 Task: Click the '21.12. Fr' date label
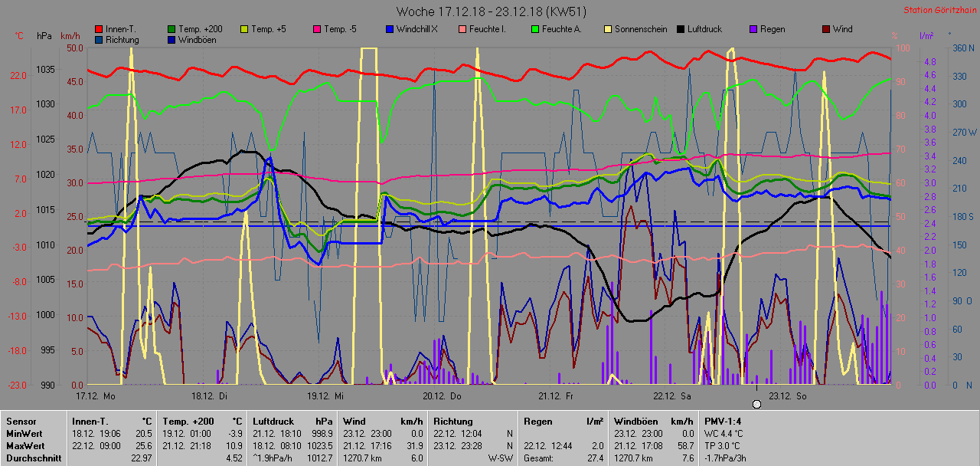(x=557, y=396)
